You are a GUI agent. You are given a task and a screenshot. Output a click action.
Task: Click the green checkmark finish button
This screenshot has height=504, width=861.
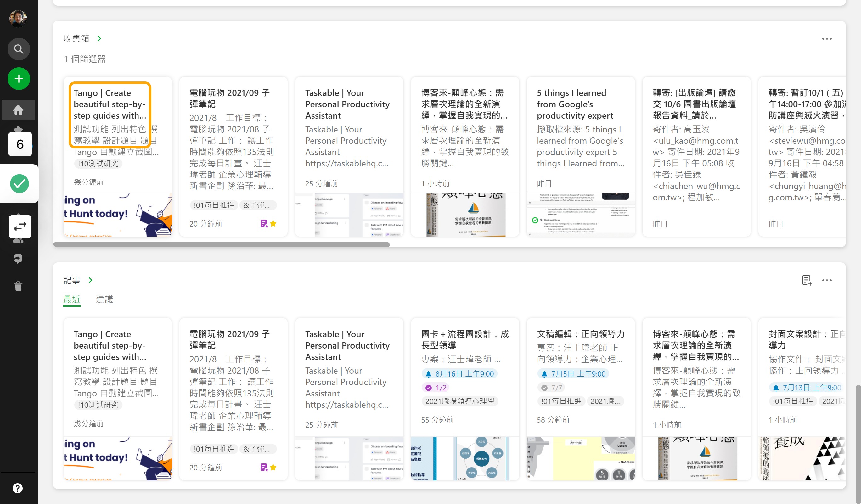[x=20, y=184]
